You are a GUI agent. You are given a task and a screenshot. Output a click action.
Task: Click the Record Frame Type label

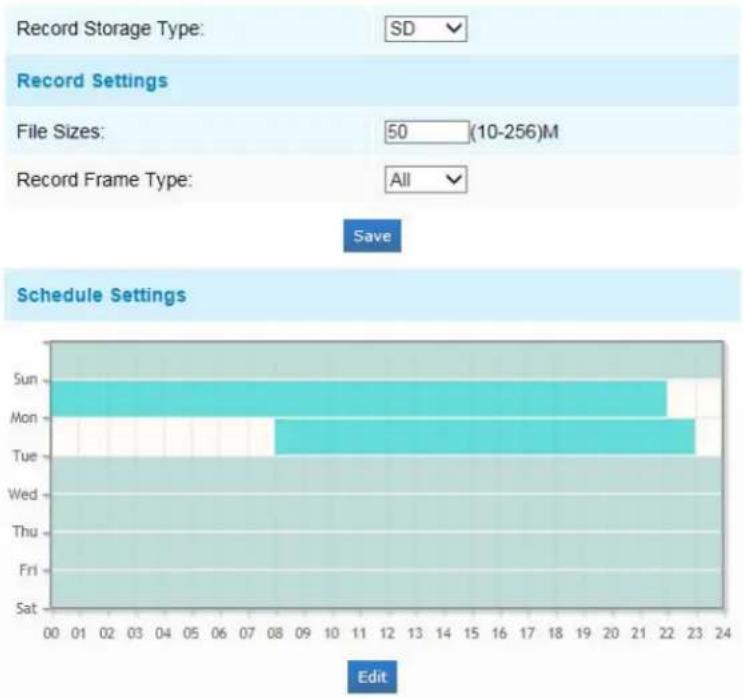click(x=104, y=180)
